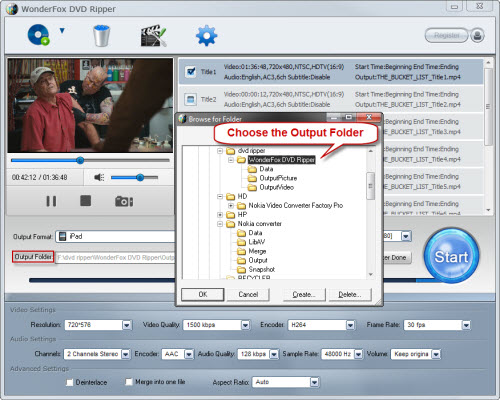Click the Create... button in folder dialog
This screenshot has height=400, width=500.
[304, 294]
